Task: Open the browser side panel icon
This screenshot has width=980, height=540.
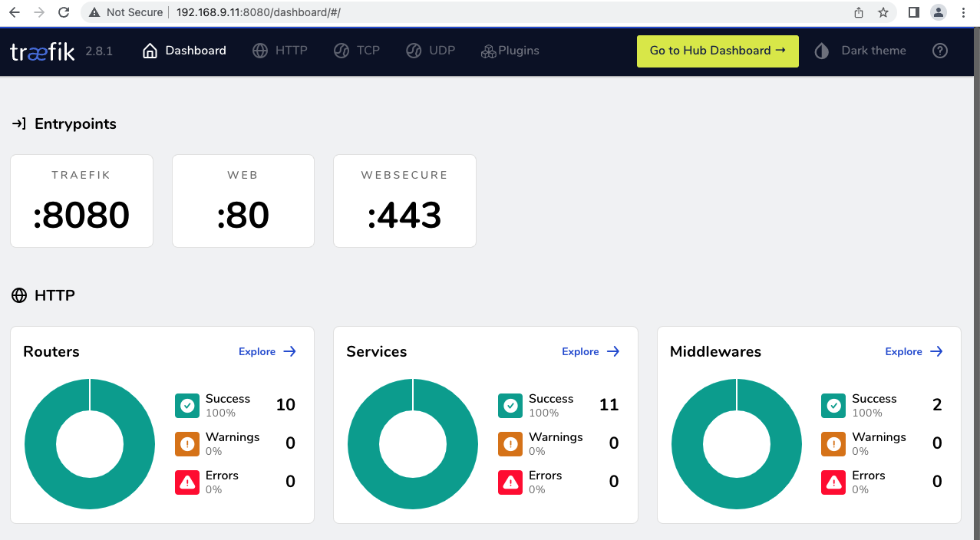Action: [x=913, y=12]
